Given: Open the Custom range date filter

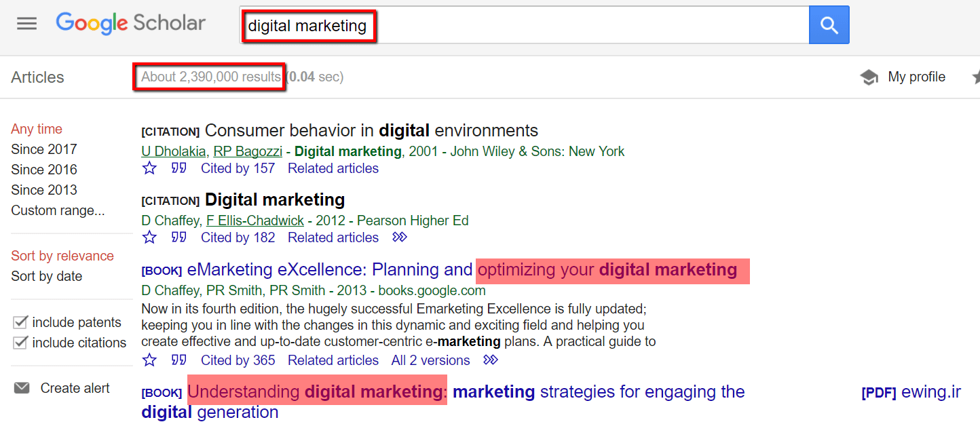Looking at the screenshot, I should (58, 210).
